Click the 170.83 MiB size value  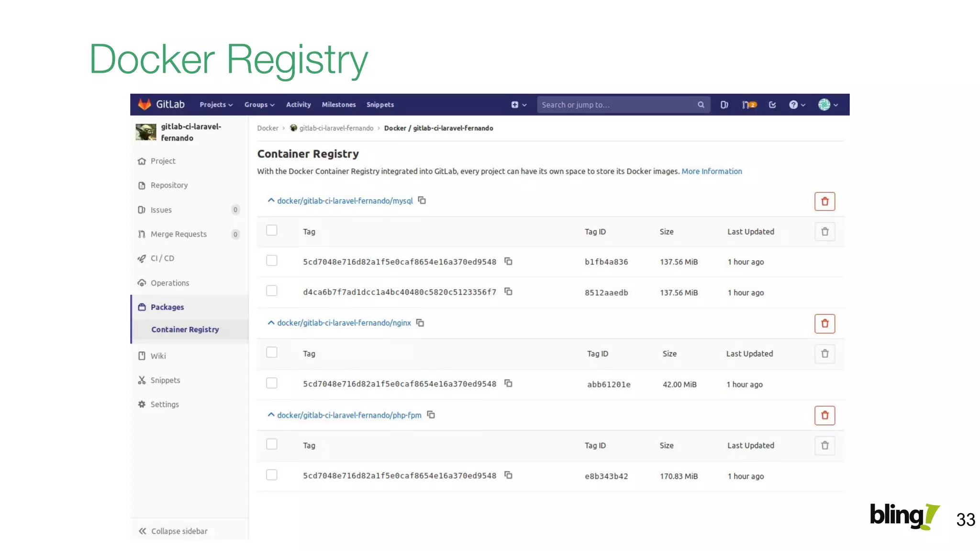click(x=679, y=476)
